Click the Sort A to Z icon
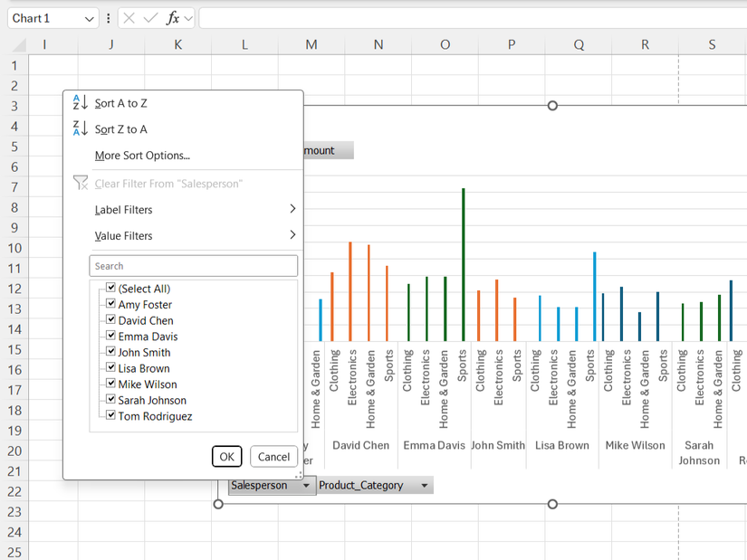 pos(78,102)
